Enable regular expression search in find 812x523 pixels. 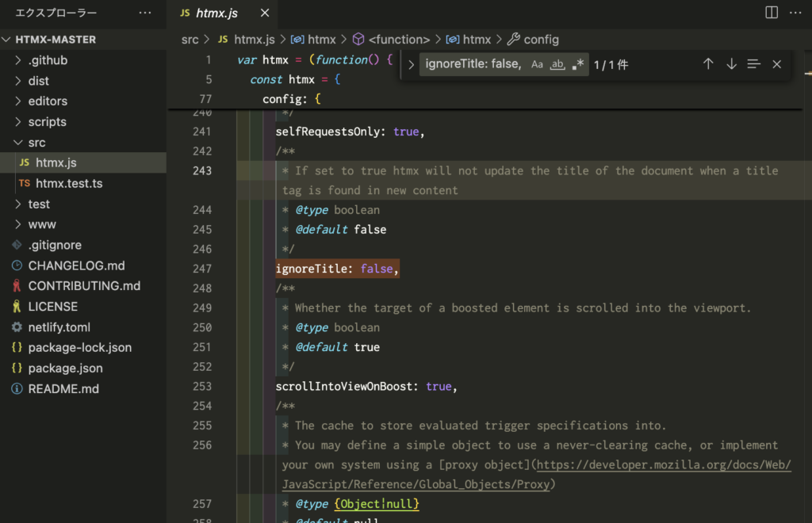tap(578, 64)
